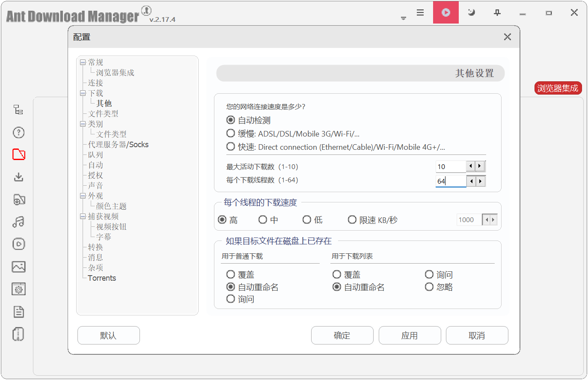
Task: Click the info icon next to app title
Action: 146,11
